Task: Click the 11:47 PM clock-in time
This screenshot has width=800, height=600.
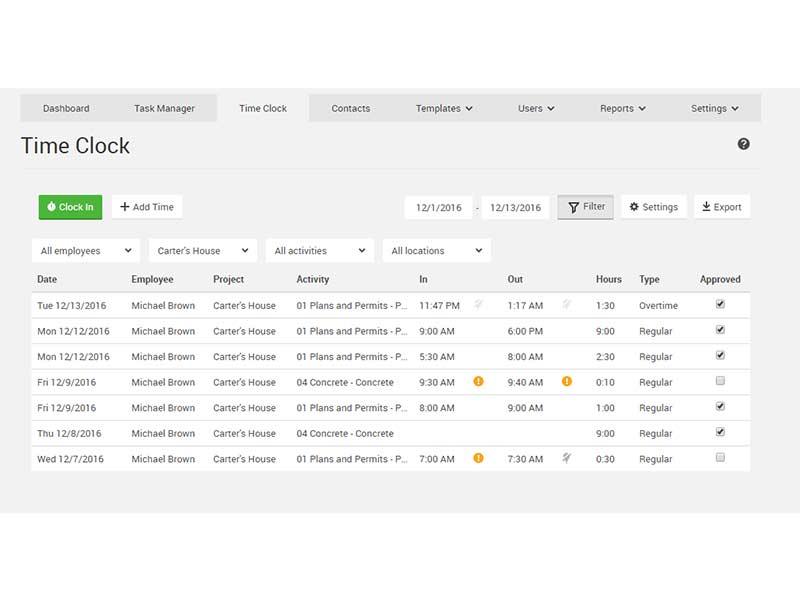Action: click(439, 306)
